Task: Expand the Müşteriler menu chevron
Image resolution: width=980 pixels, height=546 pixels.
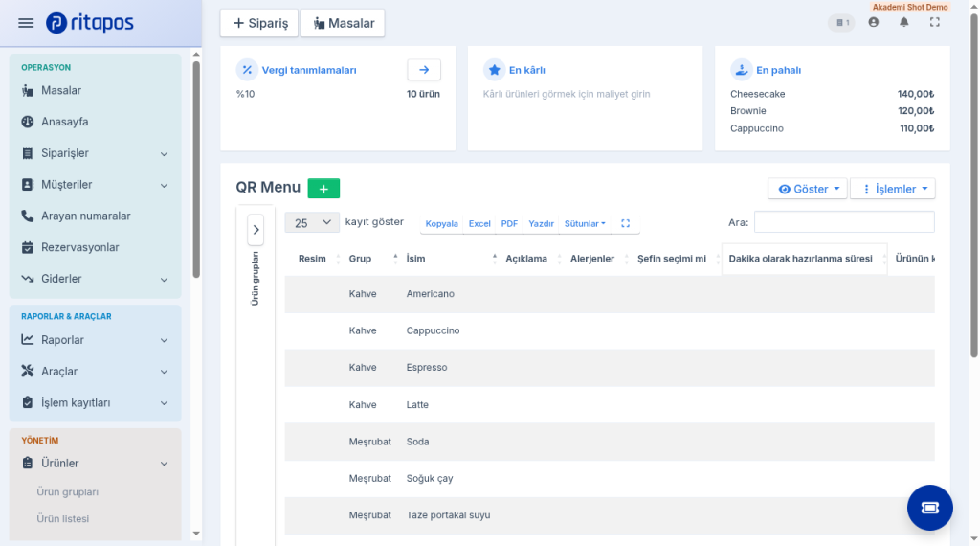Action: click(164, 185)
